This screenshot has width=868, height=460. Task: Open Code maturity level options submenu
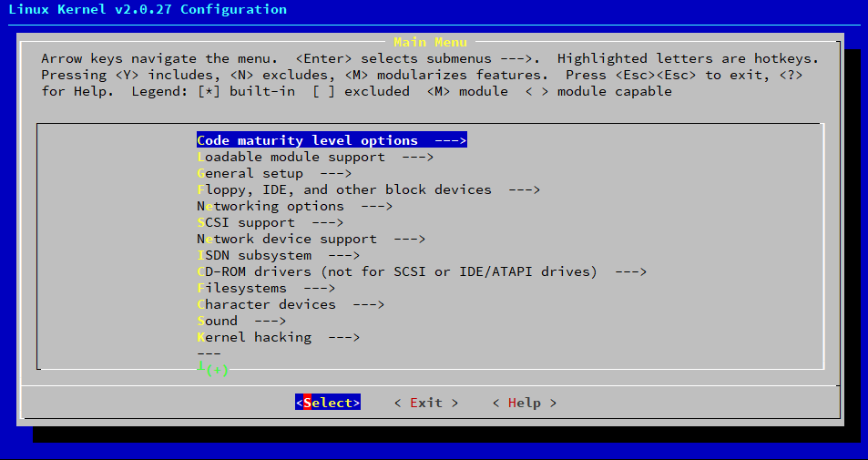pyautogui.click(x=332, y=140)
